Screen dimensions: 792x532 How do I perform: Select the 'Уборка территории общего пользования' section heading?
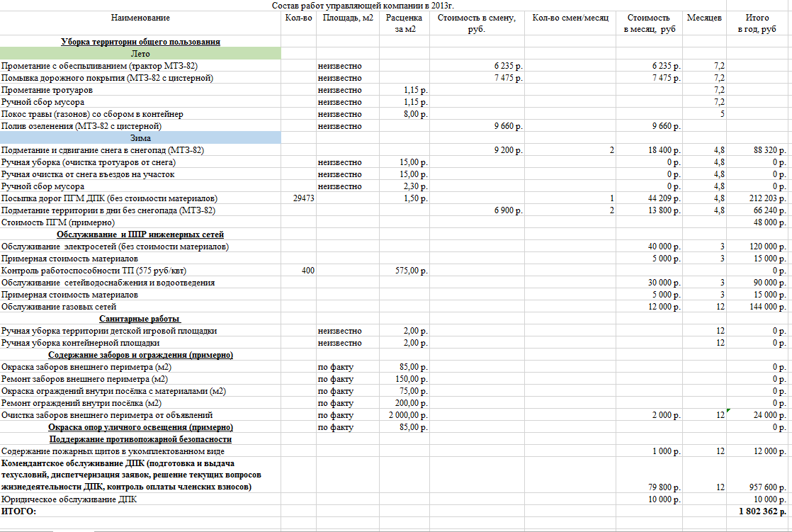(x=140, y=42)
